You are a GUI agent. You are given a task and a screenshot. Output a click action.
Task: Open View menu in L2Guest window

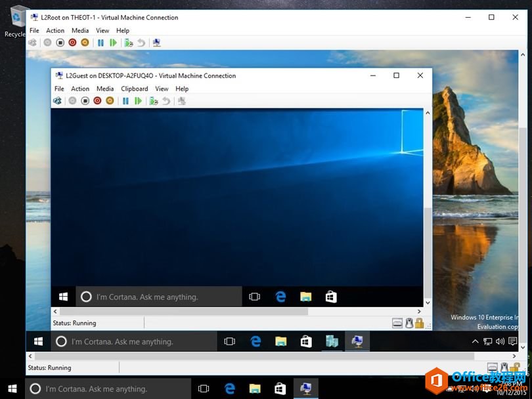point(162,89)
